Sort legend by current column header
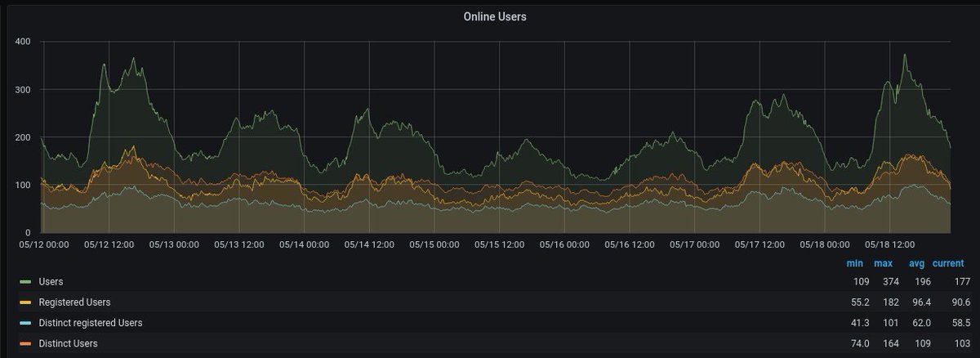This screenshot has width=980, height=358. [949, 263]
